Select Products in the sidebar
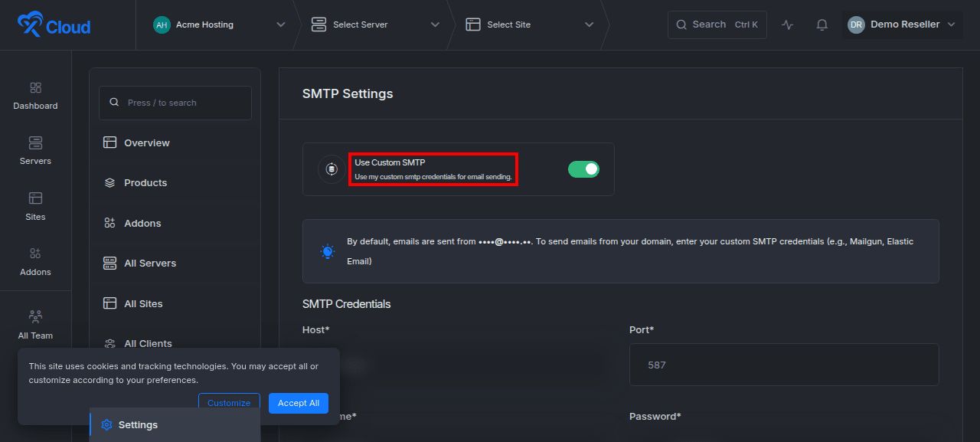This screenshot has height=442, width=980. [x=175, y=183]
